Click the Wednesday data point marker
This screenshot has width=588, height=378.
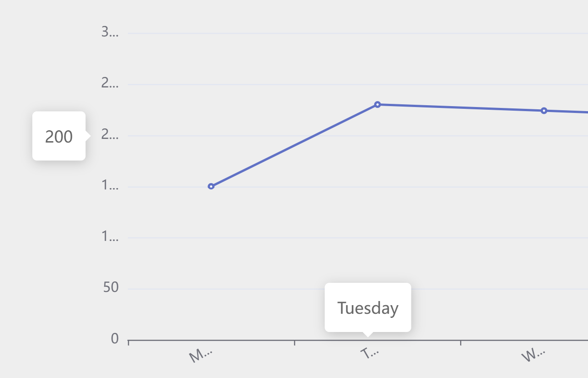tap(544, 111)
